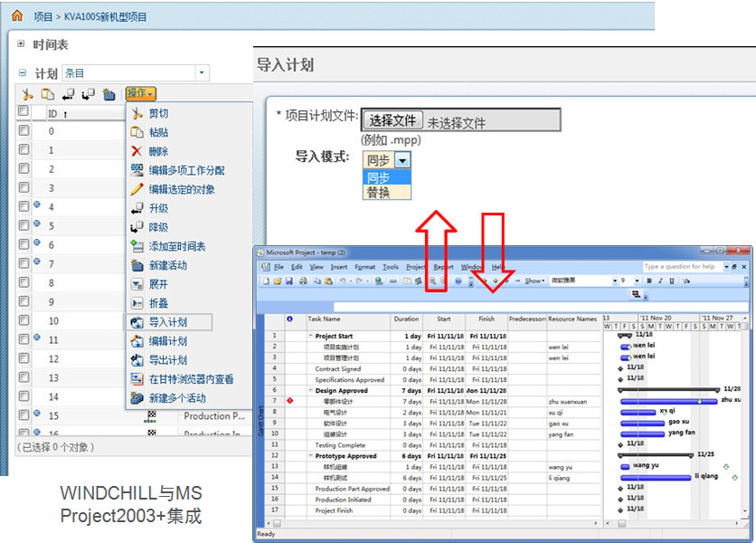756x543 pixels.
Task: Open the 条目 view dropdown arrow
Action: pyautogui.click(x=202, y=73)
